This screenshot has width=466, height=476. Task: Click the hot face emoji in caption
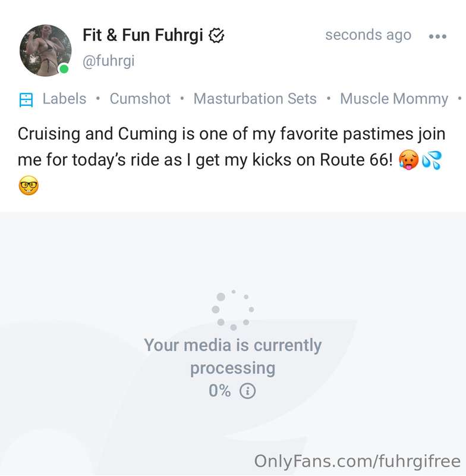[x=410, y=160]
